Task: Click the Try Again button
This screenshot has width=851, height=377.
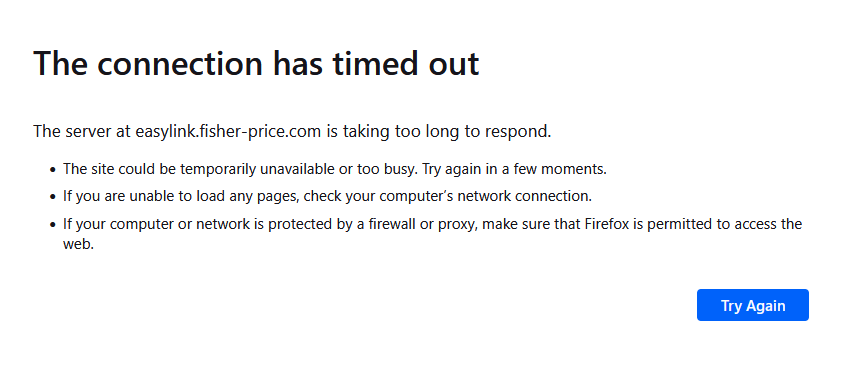Action: click(753, 305)
